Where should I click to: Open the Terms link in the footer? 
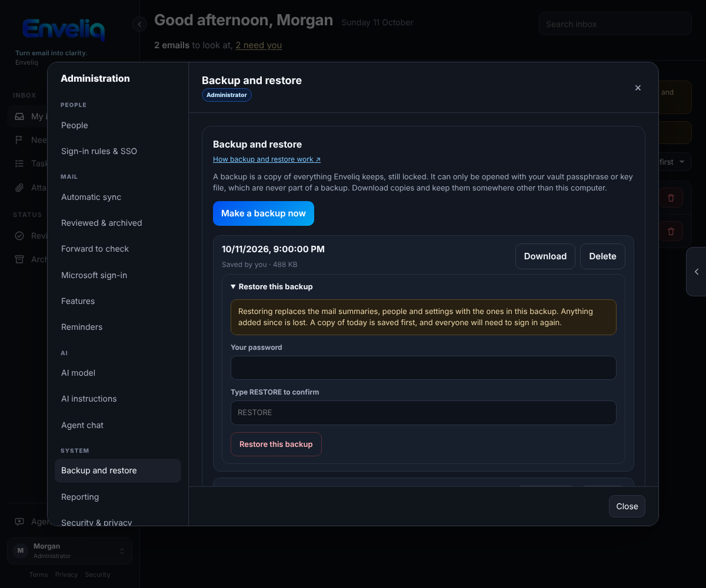point(39,574)
